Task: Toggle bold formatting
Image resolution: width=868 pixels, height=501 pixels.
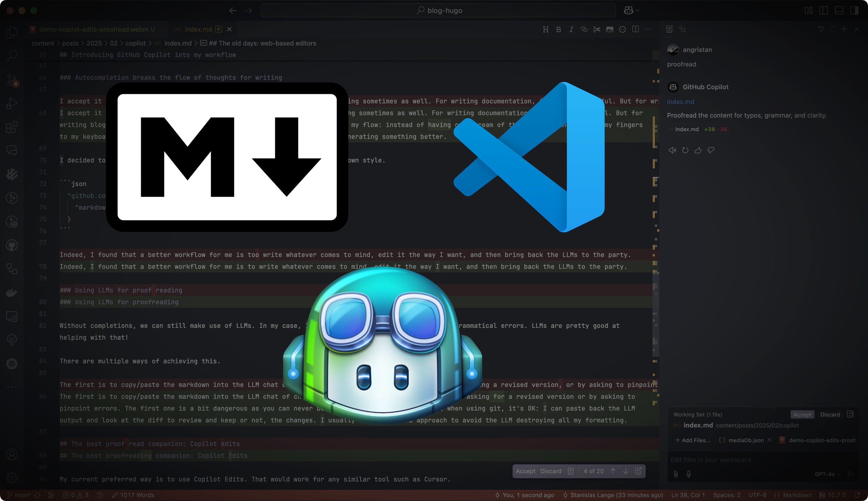Action: click(x=559, y=29)
